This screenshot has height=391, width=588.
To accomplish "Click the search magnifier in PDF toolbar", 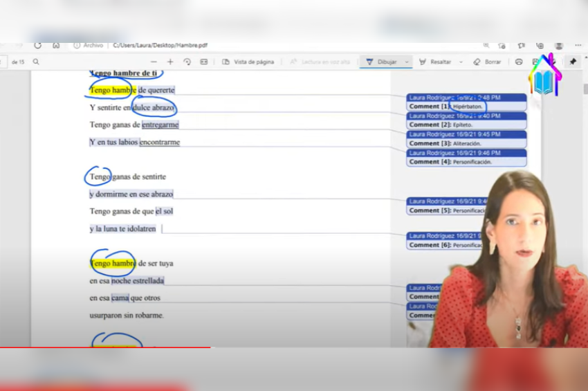I will [x=36, y=62].
